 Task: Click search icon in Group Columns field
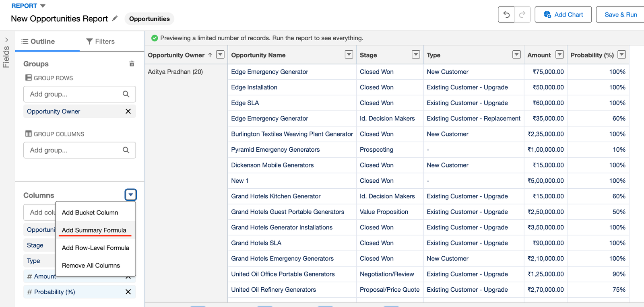126,150
